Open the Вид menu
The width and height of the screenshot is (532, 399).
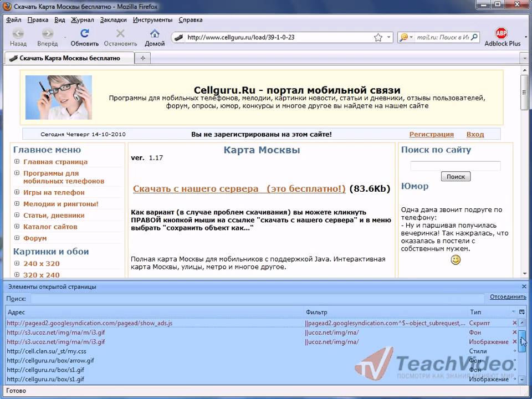tap(59, 20)
